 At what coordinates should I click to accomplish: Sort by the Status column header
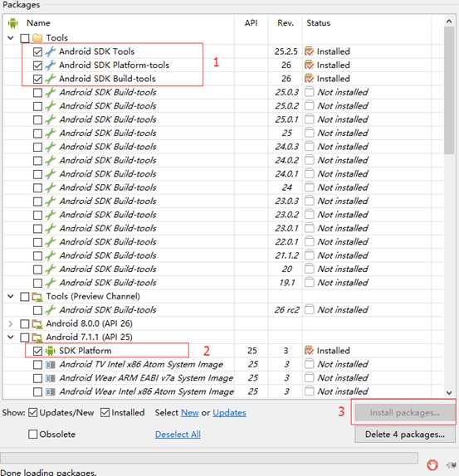319,23
